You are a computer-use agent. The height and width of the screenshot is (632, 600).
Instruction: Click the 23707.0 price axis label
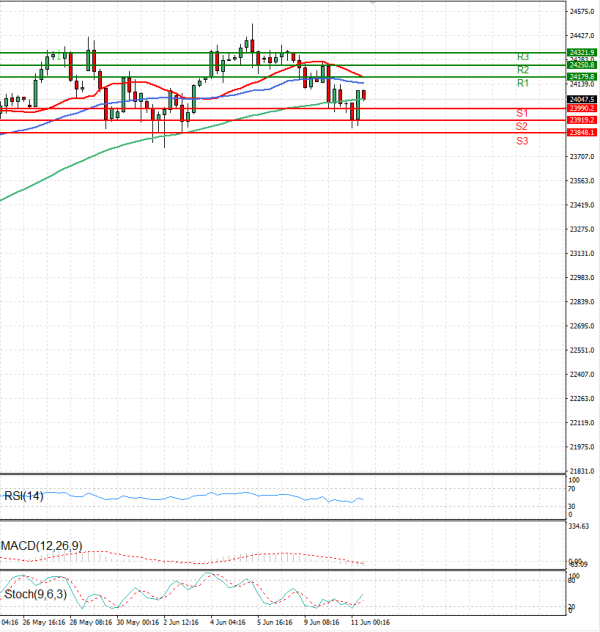pos(582,157)
